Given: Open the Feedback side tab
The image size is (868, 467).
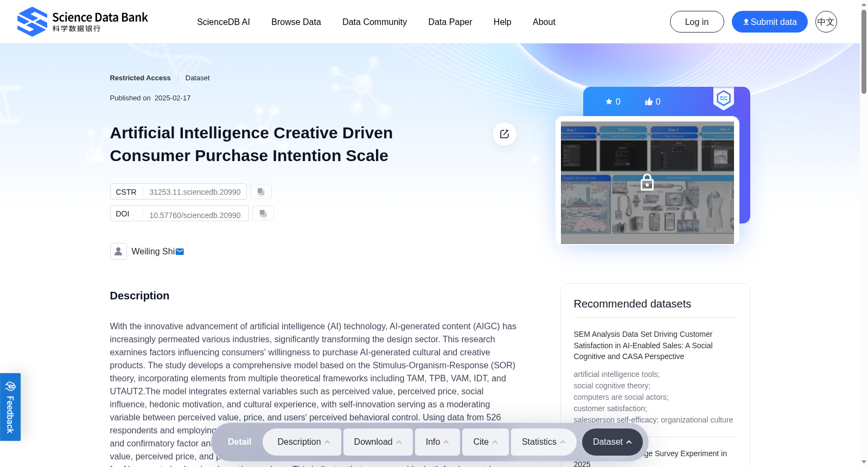Looking at the screenshot, I should pyautogui.click(x=10, y=407).
